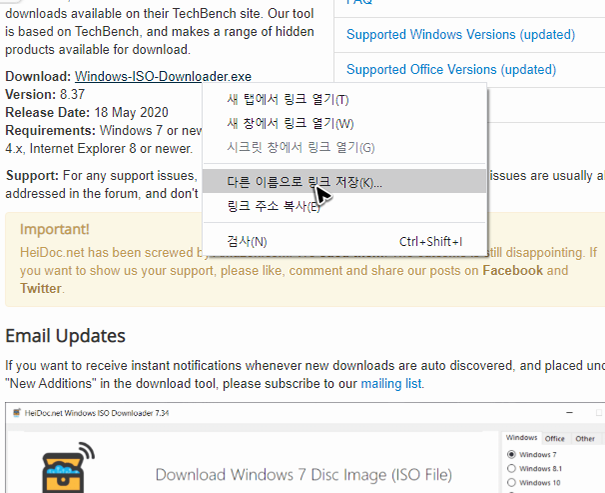
Task: Click 'Version: 8.37' text
Action: click(x=45, y=95)
